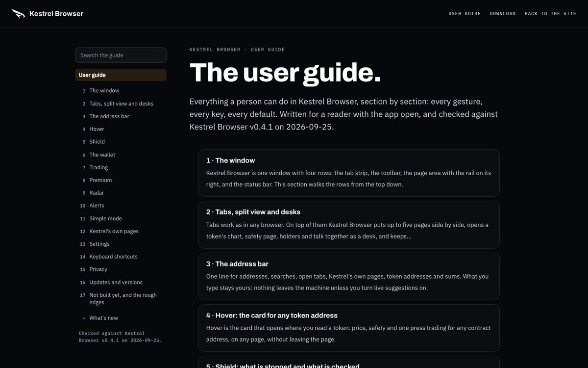Open sidebar item 13 Settings
The image size is (588, 368).
[x=121, y=244]
